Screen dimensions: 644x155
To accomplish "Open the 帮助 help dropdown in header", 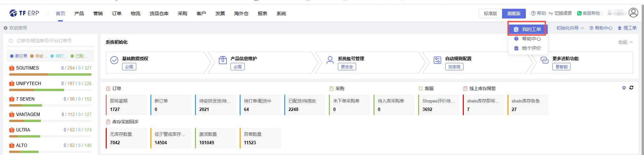I will [x=538, y=13].
